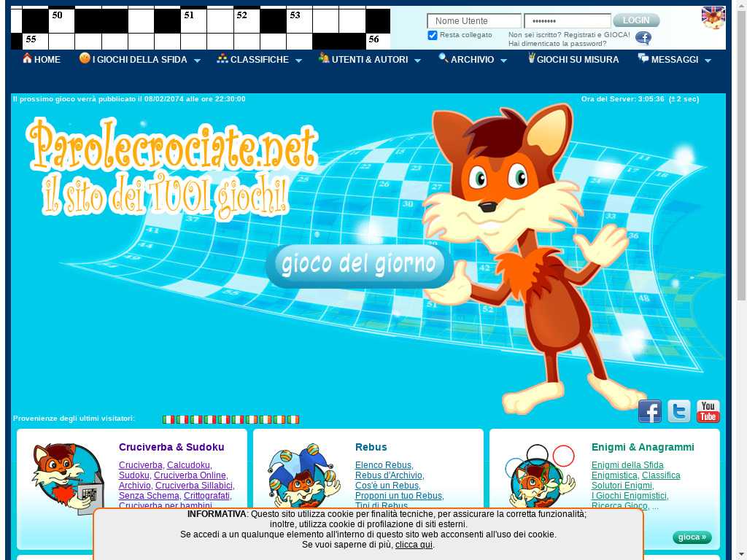The height and width of the screenshot is (560, 747).
Task: Click Hai dimenticato la password link
Action: (557, 43)
